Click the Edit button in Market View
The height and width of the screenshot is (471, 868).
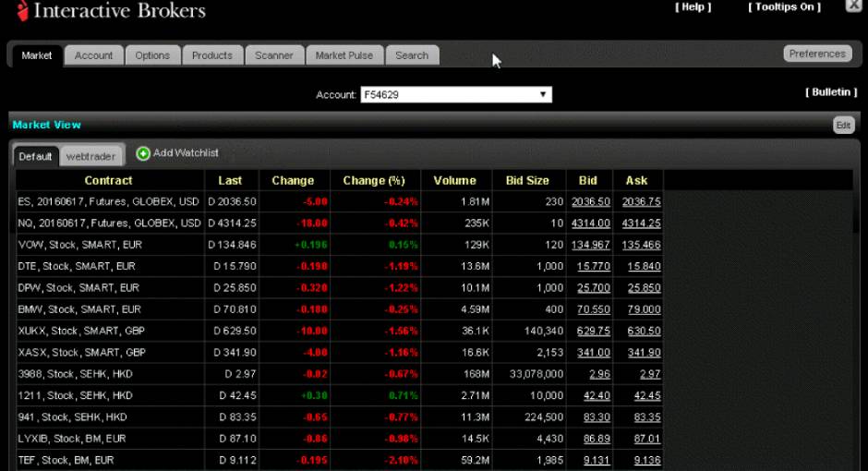(844, 125)
